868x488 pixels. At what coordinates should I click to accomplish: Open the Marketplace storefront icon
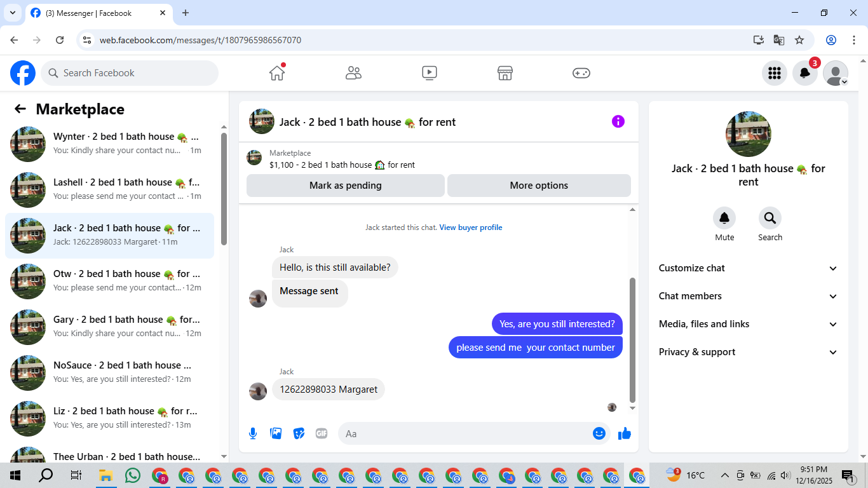tap(505, 73)
